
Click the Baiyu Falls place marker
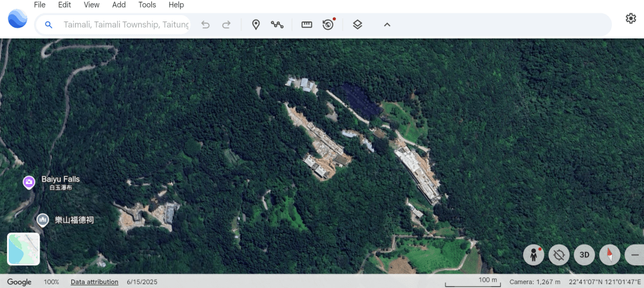(x=28, y=182)
